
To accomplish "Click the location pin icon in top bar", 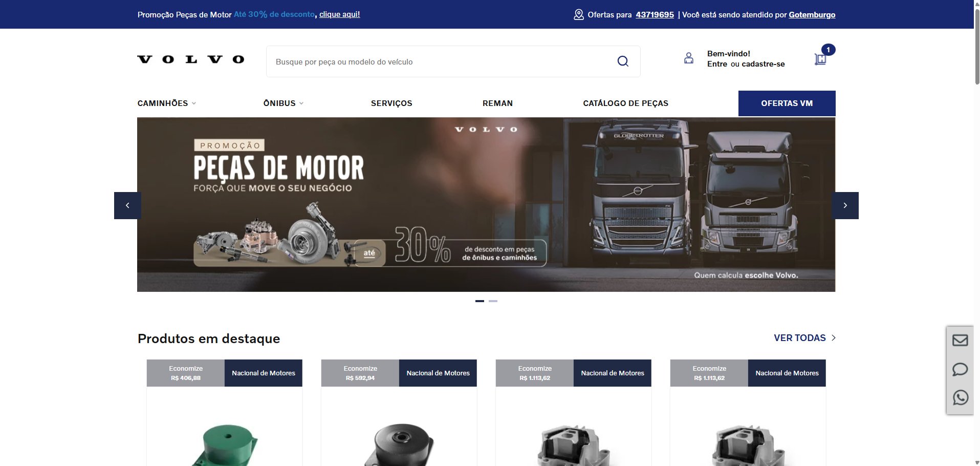I will point(579,14).
